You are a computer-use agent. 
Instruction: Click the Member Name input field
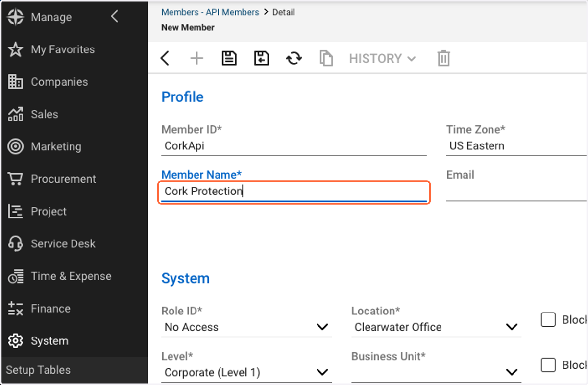[294, 192]
